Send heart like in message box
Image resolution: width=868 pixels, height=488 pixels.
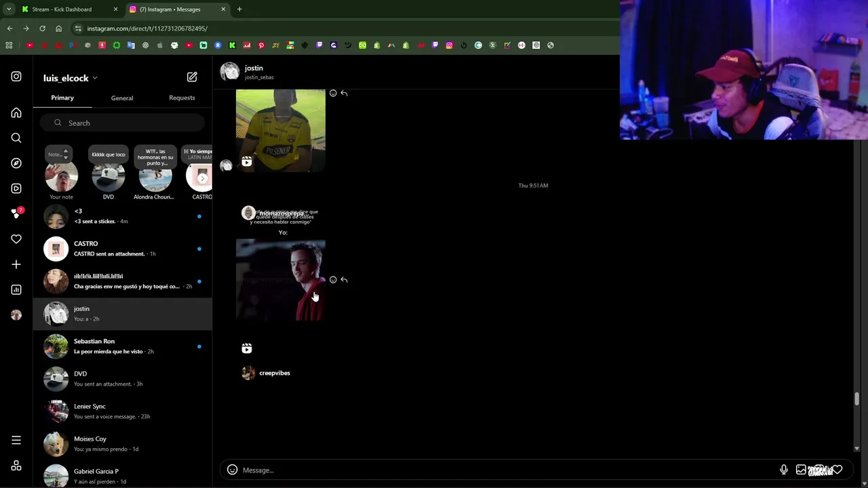coord(837,470)
